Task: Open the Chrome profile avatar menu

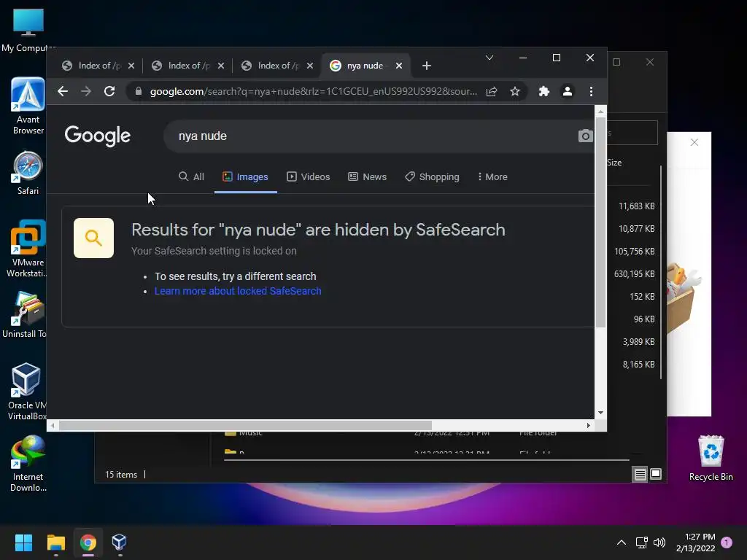Action: click(568, 91)
